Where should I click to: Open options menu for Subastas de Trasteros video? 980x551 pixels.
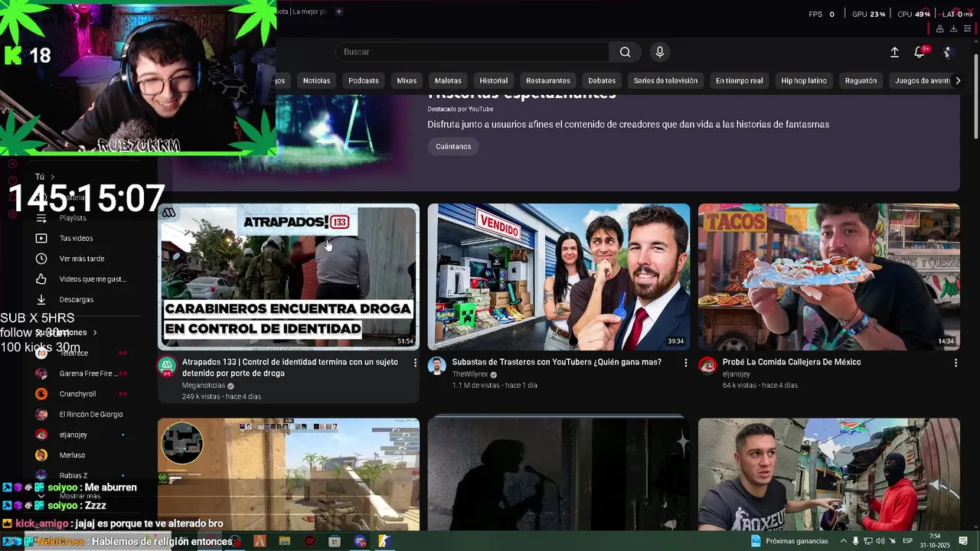686,363
